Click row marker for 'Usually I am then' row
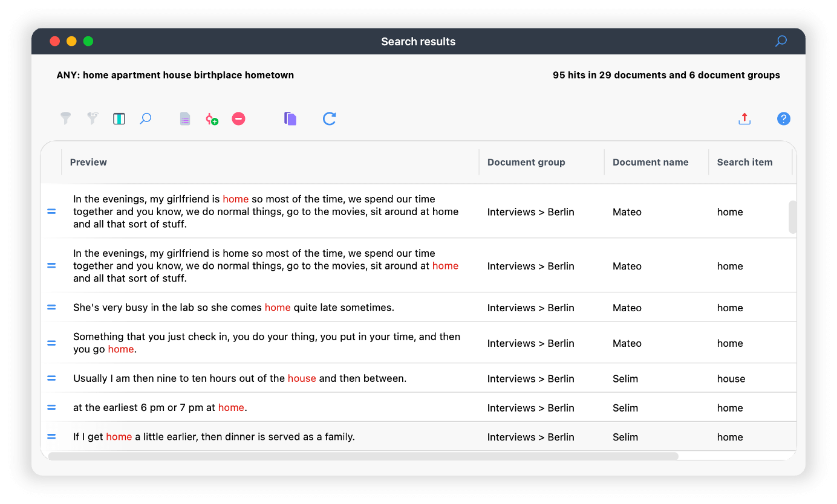837x504 pixels. pyautogui.click(x=51, y=379)
